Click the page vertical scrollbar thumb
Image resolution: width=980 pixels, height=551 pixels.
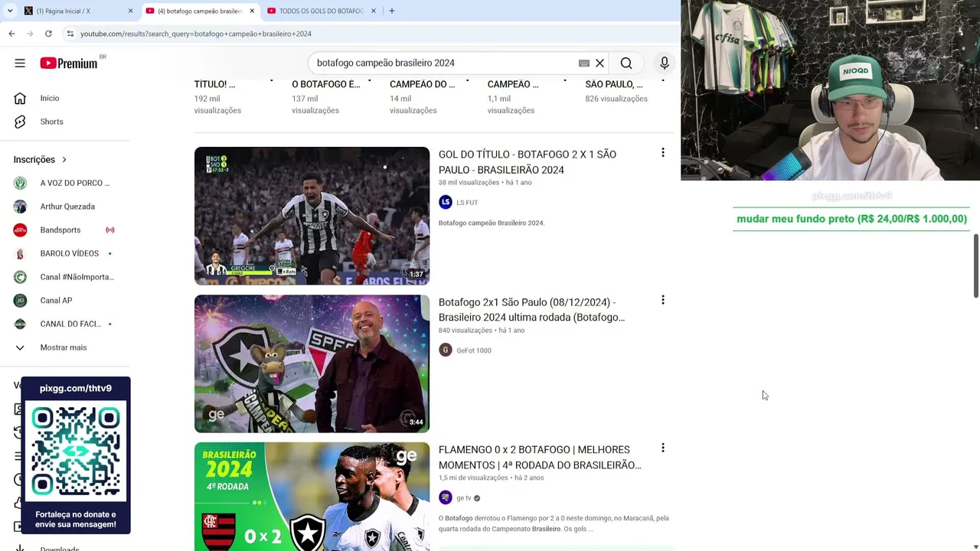coord(975,266)
